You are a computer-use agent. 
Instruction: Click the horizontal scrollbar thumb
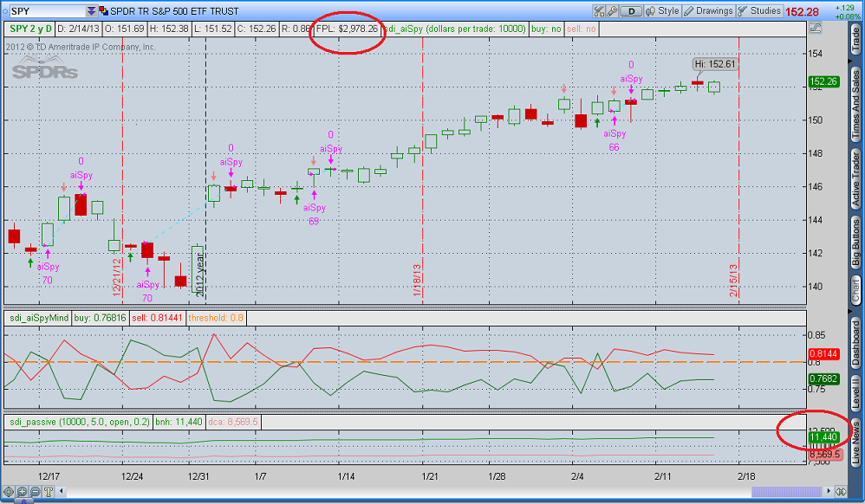click(786, 491)
